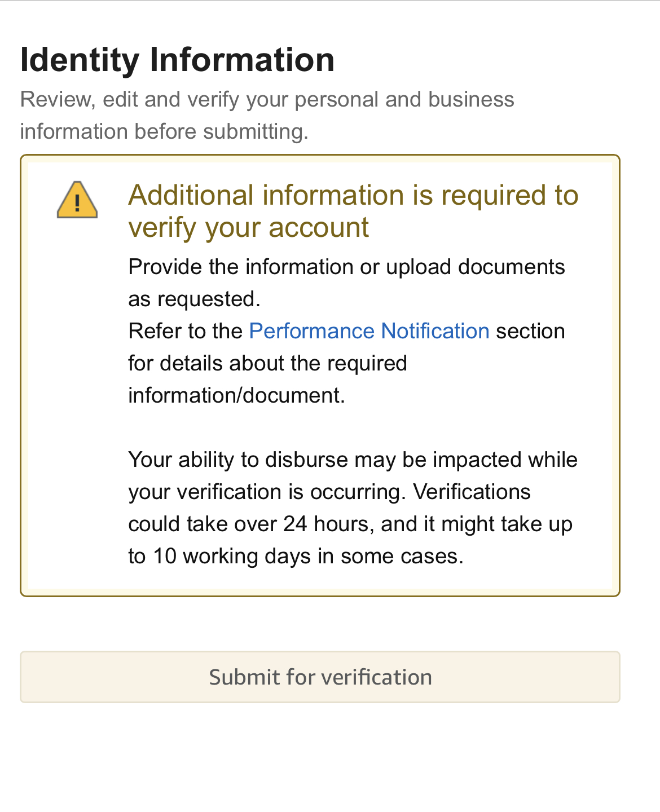Click the yellow warning triangle icon
Viewport: 660px width, 812px height.
77,200
